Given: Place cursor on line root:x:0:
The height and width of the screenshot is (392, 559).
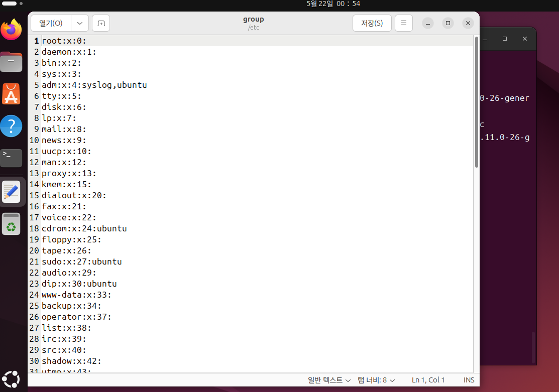Looking at the screenshot, I should pos(64,41).
